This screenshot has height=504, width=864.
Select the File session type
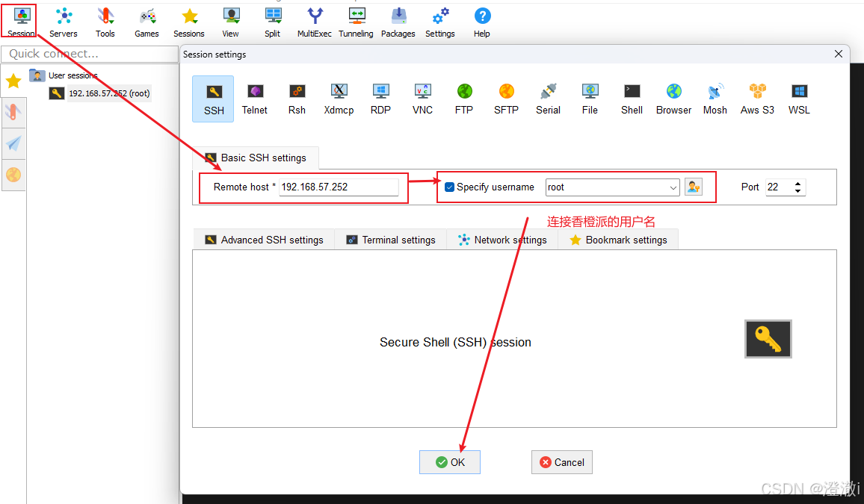590,99
